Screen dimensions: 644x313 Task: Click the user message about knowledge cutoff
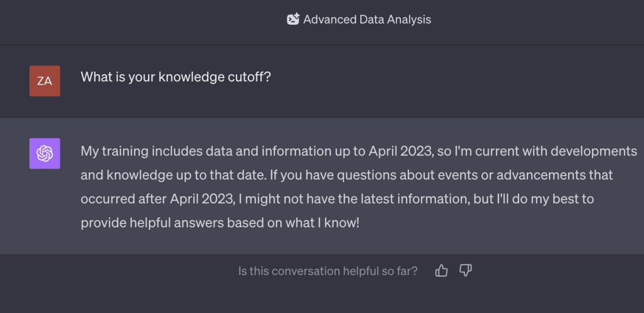point(176,77)
